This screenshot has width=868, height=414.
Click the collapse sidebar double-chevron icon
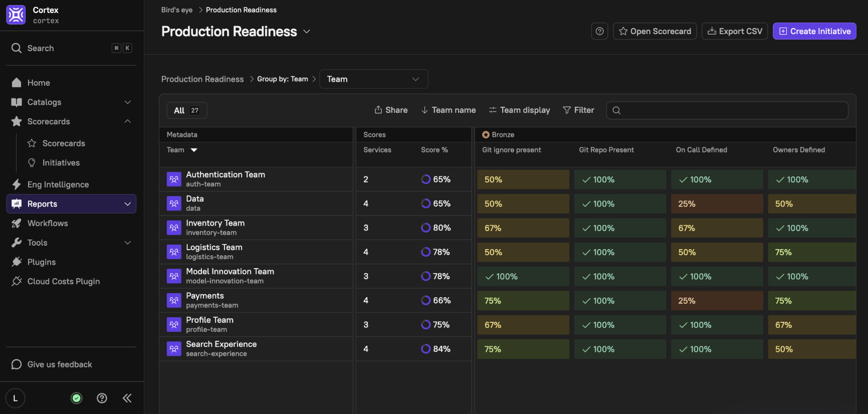point(127,398)
